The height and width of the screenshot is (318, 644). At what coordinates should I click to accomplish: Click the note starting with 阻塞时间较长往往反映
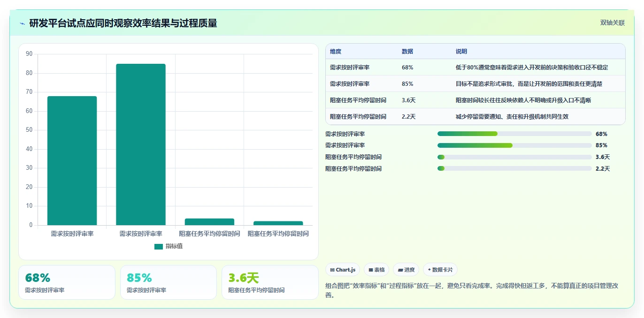[523, 100]
